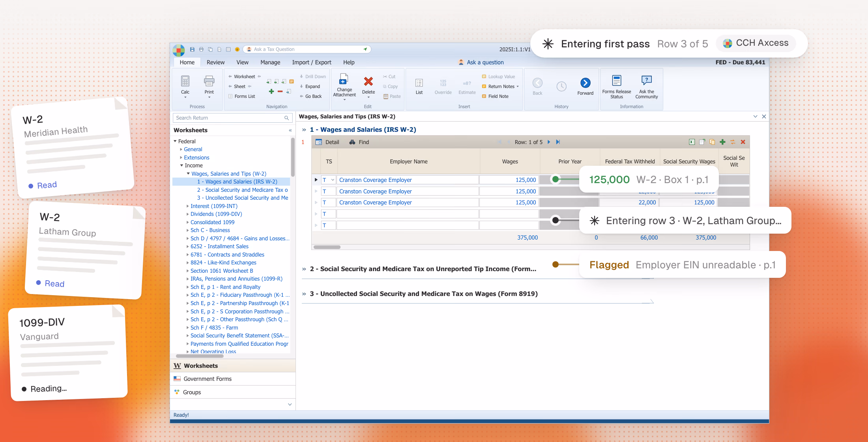The height and width of the screenshot is (442, 868).
Task: Open the Import / Export tab
Action: 312,62
